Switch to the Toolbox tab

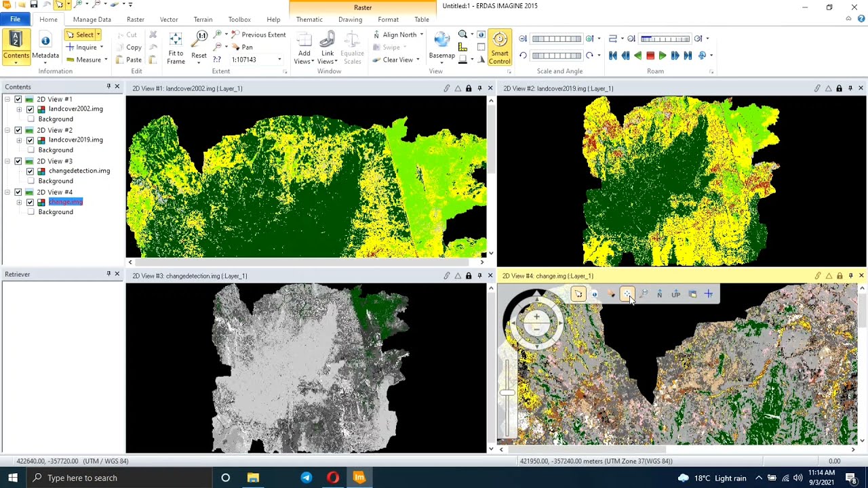coord(239,20)
